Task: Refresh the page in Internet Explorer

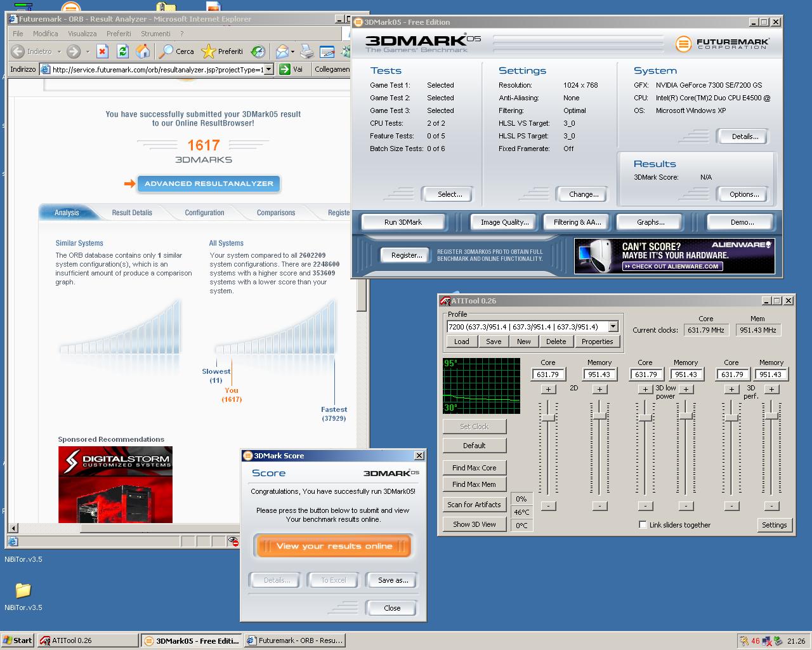Action: 123,51
